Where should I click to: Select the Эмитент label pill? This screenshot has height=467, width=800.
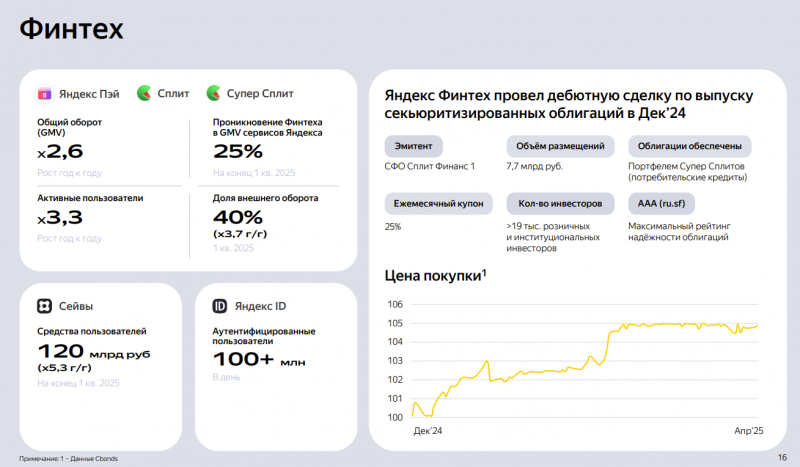(413, 146)
